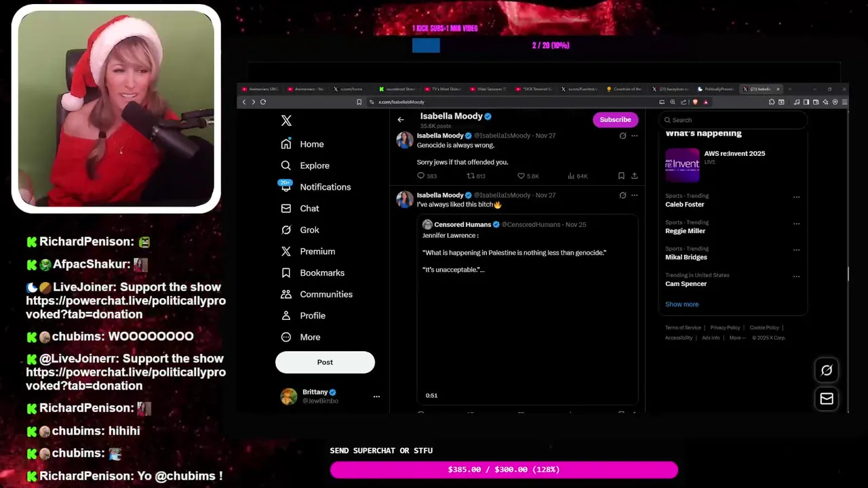
Task: Click browser Back arrow
Action: pos(244,102)
